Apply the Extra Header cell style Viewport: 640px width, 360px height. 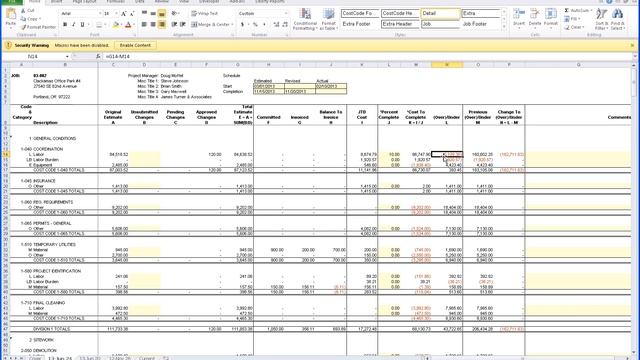click(400, 24)
